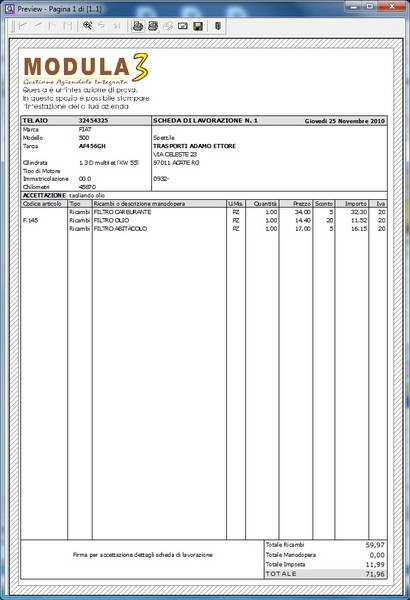The width and height of the screenshot is (410, 600).
Task: Click the FILTRO OLIO row description
Action: point(111,220)
